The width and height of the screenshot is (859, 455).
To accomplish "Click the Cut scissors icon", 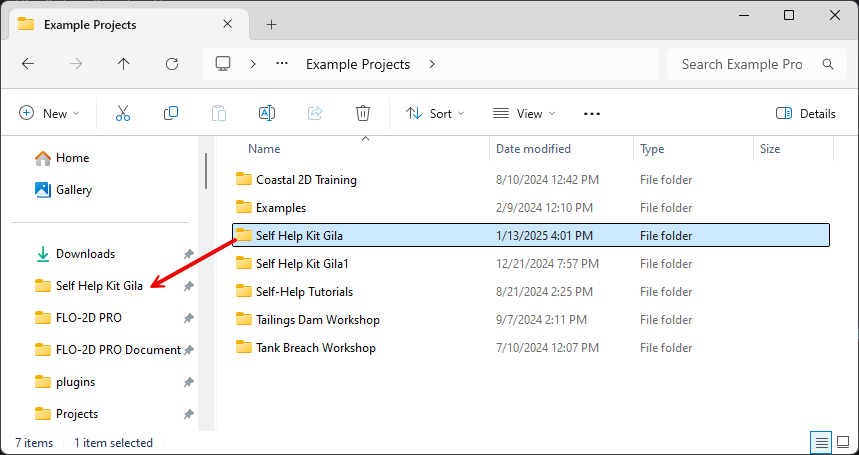I will tap(123, 114).
